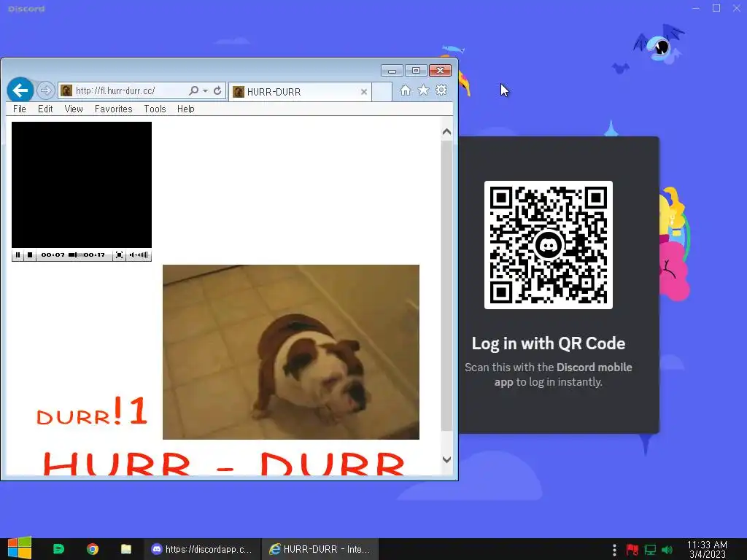The image size is (747, 560).
Task: Click the vertical scrollbar thumb in IE
Action: (446, 286)
